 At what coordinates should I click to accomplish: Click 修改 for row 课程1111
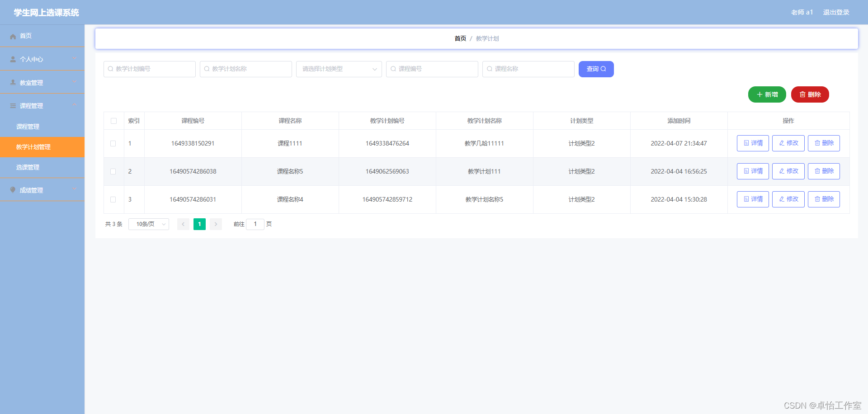pos(788,143)
